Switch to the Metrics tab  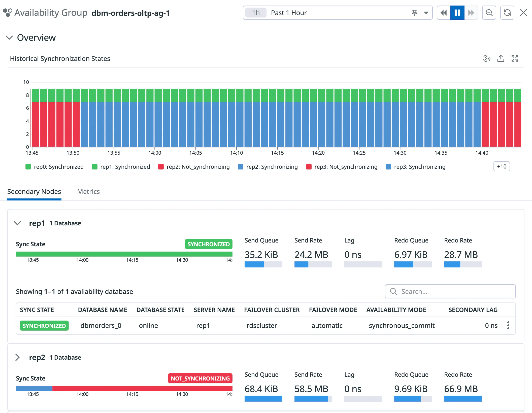click(x=88, y=192)
